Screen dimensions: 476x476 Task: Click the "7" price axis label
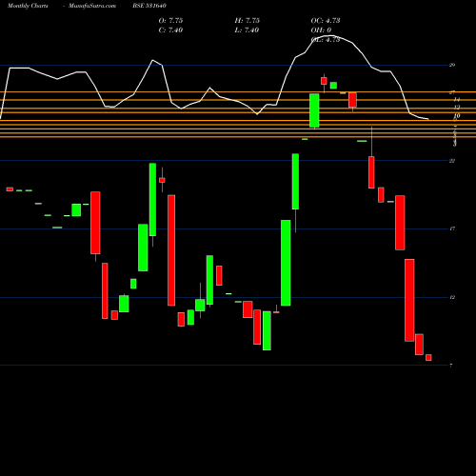pos(451,366)
